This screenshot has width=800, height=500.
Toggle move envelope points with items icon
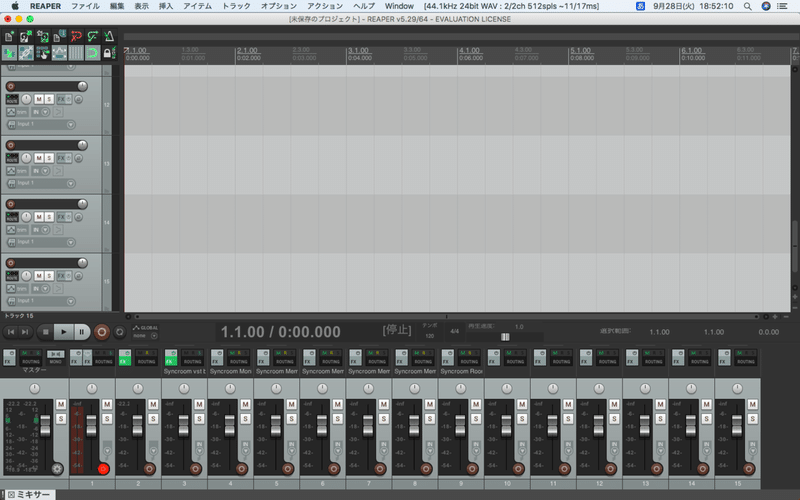[59, 53]
